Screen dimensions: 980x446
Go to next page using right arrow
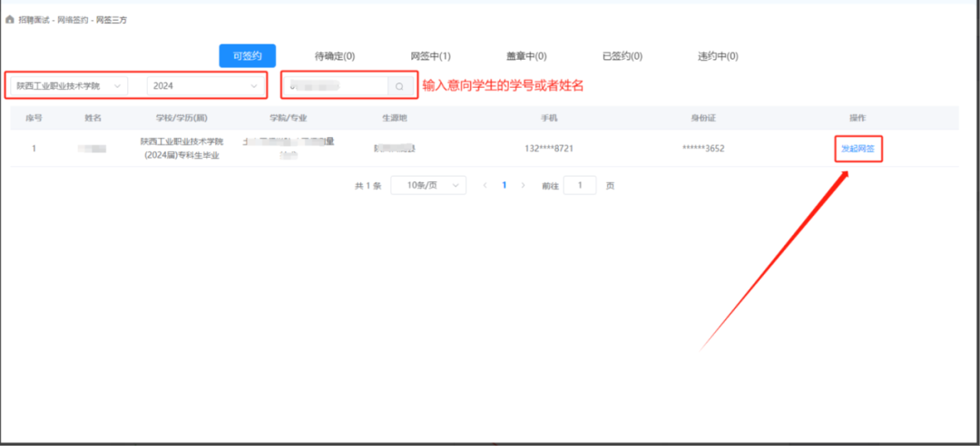(523, 185)
